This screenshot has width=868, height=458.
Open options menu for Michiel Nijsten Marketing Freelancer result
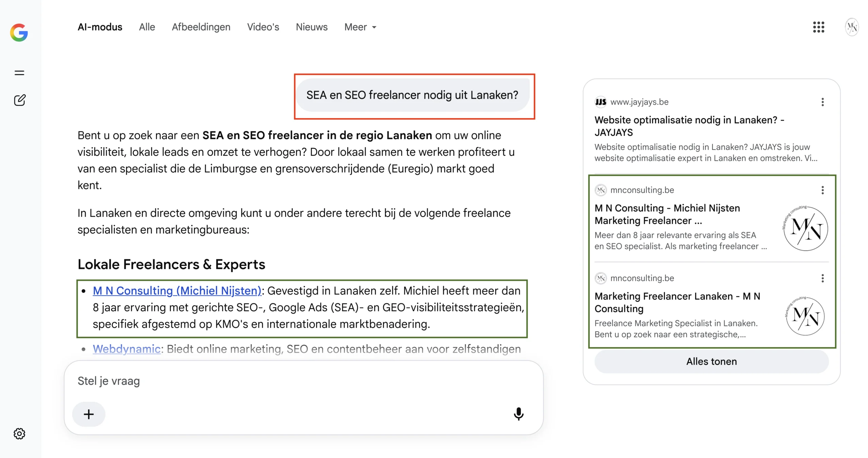(x=823, y=190)
